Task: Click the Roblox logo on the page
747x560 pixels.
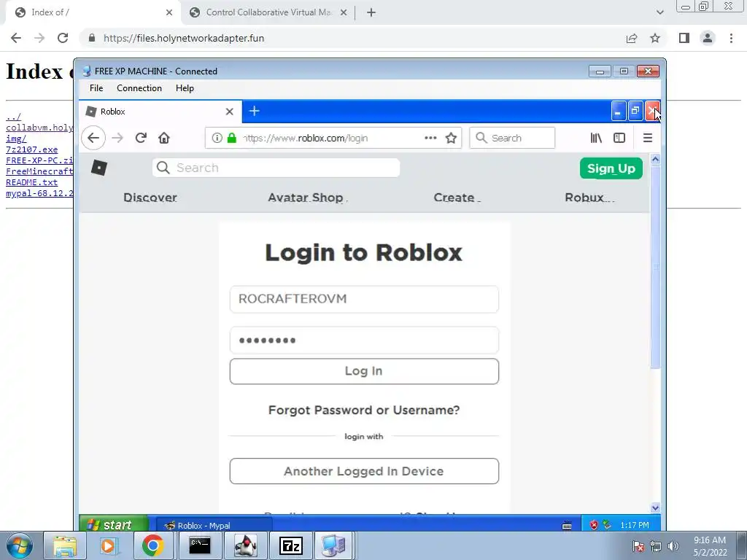Action: [x=99, y=168]
